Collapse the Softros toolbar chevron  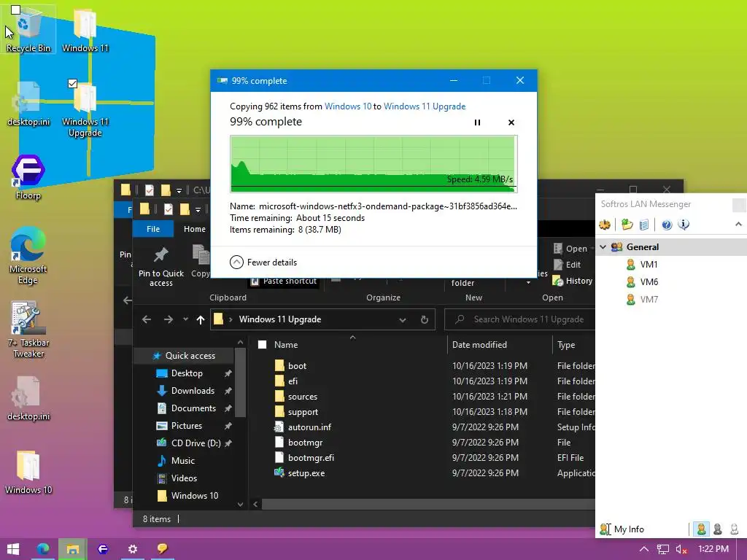pos(738,225)
